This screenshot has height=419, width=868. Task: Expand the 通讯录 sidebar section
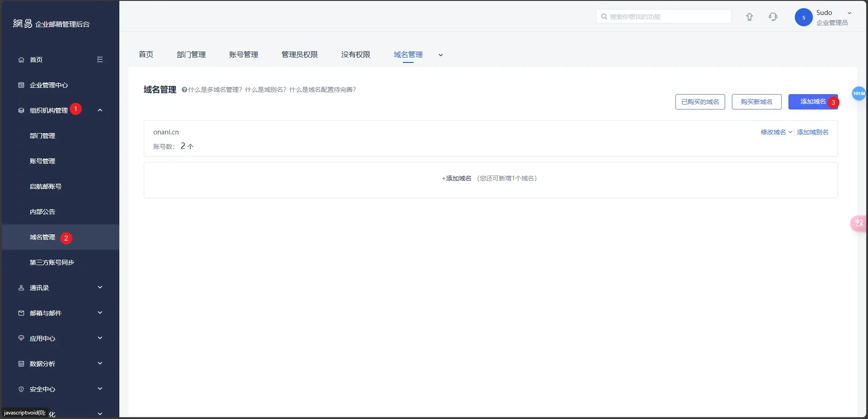[x=100, y=288]
